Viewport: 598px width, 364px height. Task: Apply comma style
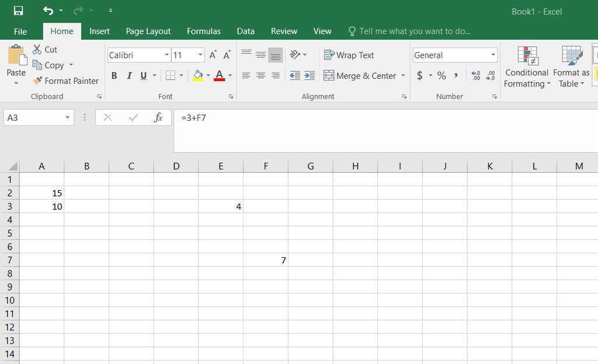[x=456, y=75]
